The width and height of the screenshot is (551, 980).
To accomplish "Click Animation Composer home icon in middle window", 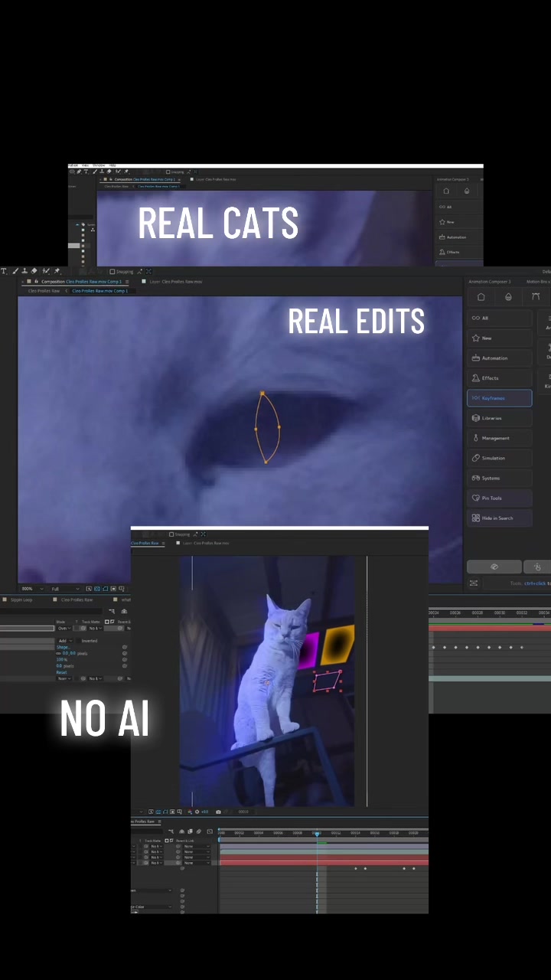I will pos(481,297).
